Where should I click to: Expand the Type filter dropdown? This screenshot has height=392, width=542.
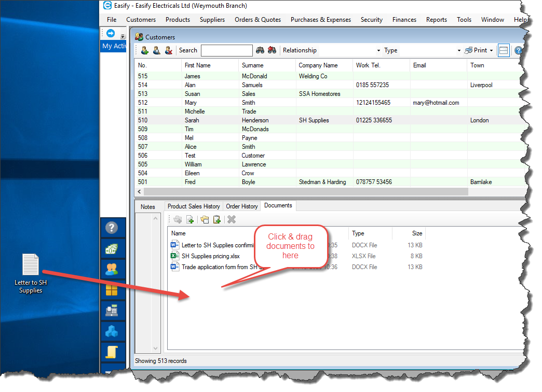459,51
